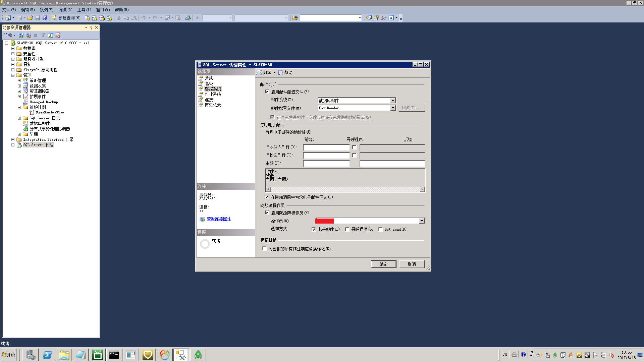Expand the 安全性 tree node
This screenshot has width=644, height=362.
(13, 54)
